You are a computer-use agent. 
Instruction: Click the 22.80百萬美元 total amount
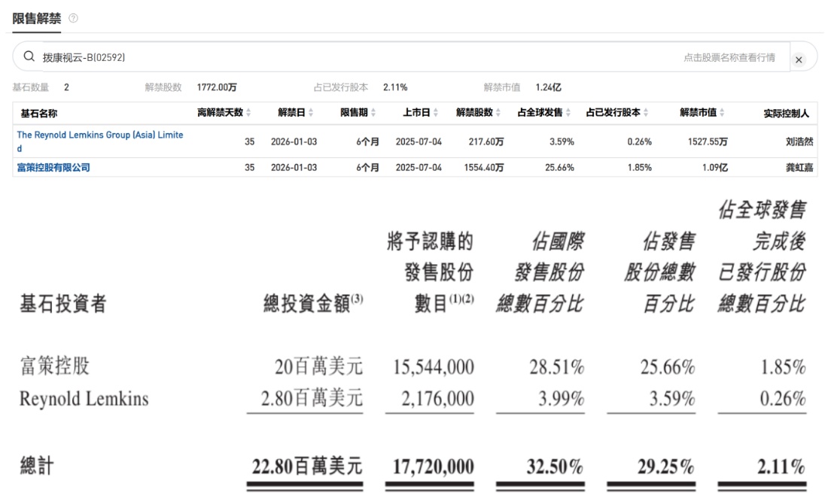pyautogui.click(x=307, y=466)
